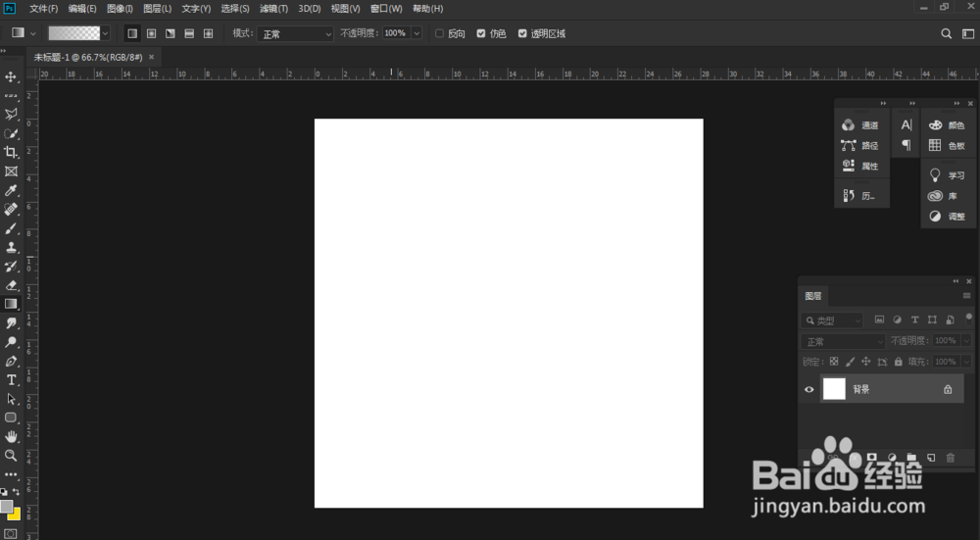The width and height of the screenshot is (980, 540).
Task: Open the 通道 channels panel
Action: [x=861, y=125]
